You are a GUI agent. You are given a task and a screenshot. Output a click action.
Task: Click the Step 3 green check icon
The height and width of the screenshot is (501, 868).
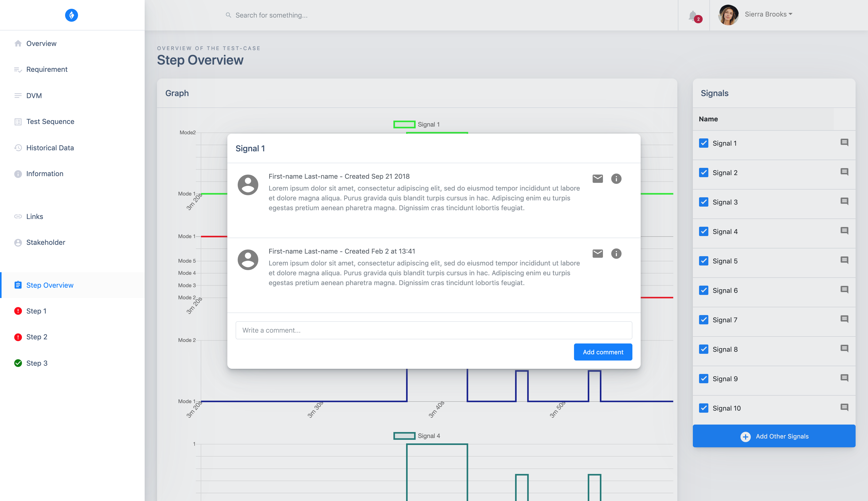[x=18, y=363]
